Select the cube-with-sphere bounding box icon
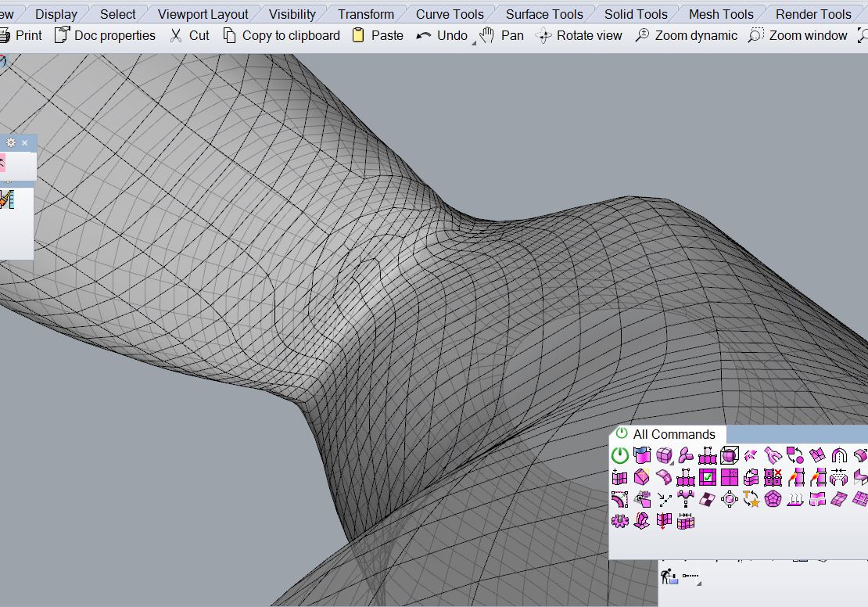 pyautogui.click(x=730, y=455)
